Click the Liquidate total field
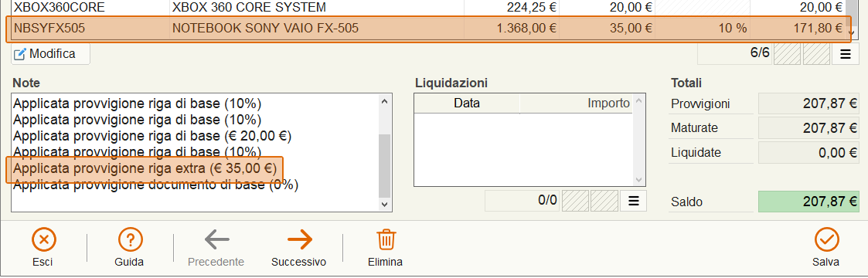Screen dimensions: 868x278 808,153
